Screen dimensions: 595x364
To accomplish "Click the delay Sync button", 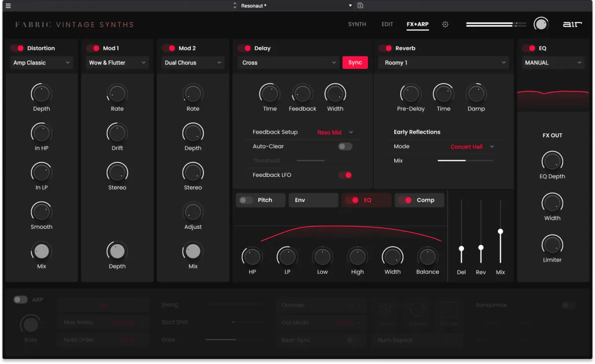I will (355, 63).
